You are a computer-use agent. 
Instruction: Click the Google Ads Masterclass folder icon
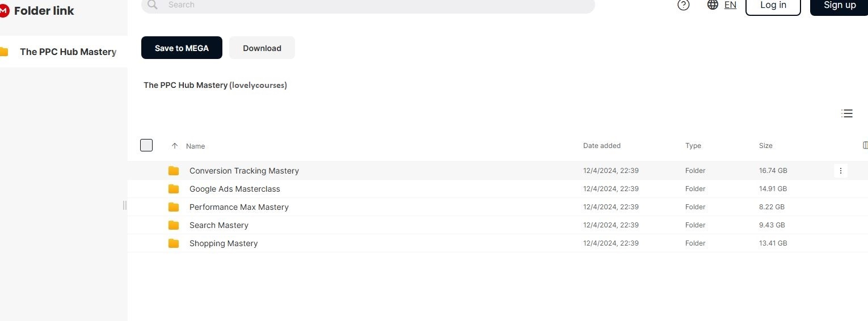click(x=174, y=189)
